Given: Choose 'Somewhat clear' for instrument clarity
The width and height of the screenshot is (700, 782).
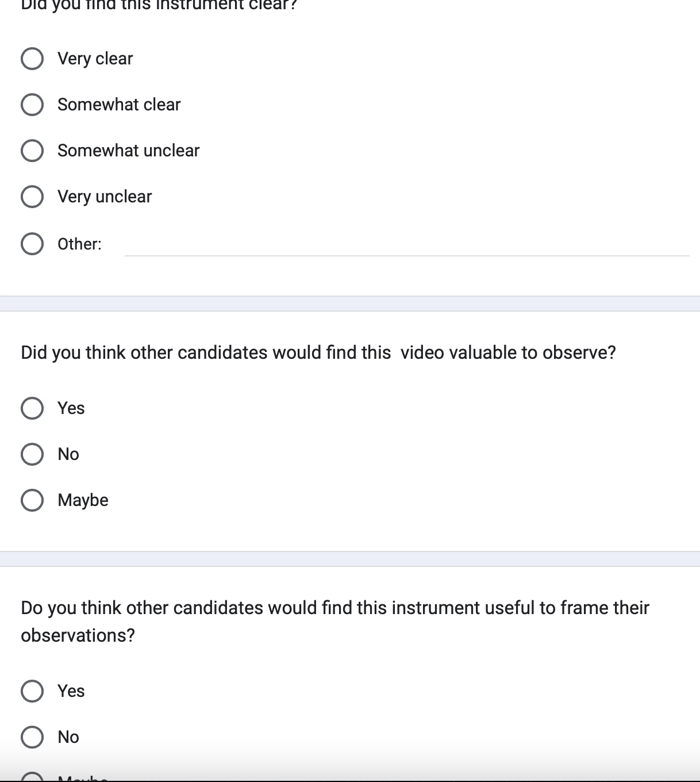Looking at the screenshot, I should tap(32, 105).
